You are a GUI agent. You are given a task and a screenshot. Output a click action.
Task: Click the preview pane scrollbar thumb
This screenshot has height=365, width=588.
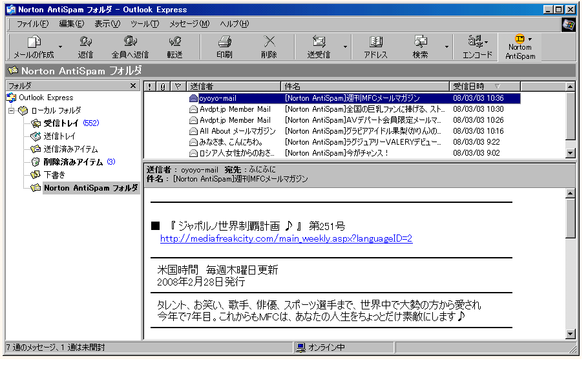click(x=570, y=218)
